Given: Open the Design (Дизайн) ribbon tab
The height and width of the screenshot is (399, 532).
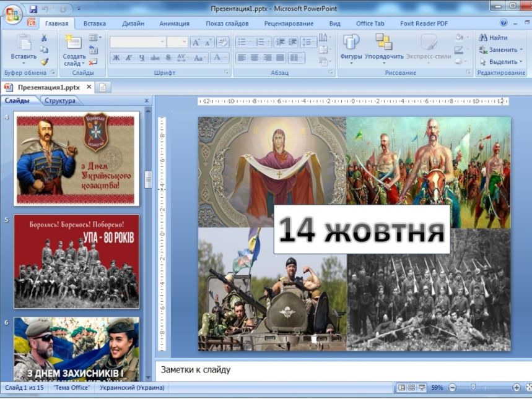Looking at the screenshot, I should click(133, 24).
